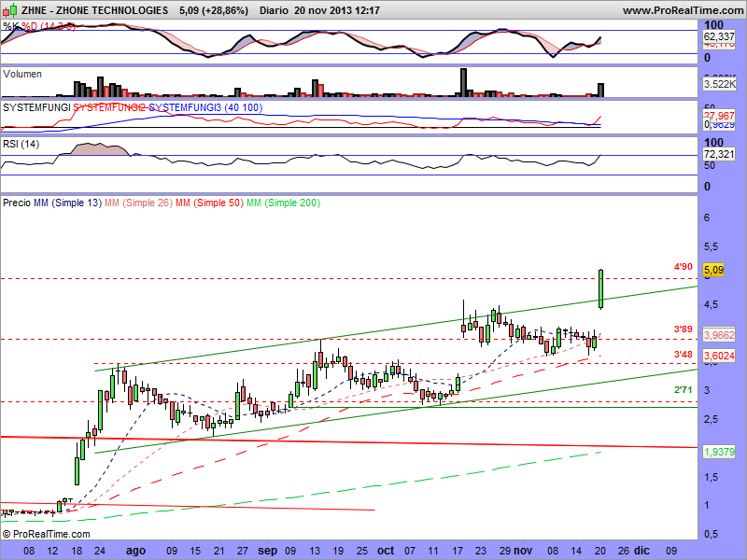Image resolution: width=747 pixels, height=560 pixels.
Task: Click the Precio label in the main chart
Action: pyautogui.click(x=17, y=203)
